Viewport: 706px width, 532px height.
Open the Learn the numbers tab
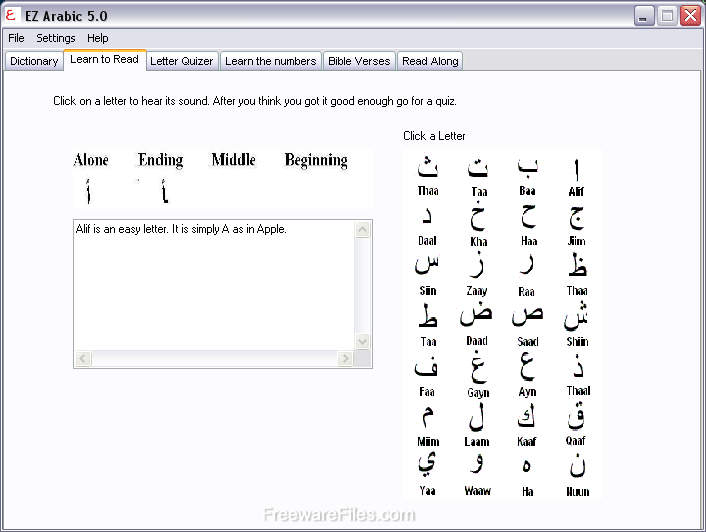(x=271, y=61)
